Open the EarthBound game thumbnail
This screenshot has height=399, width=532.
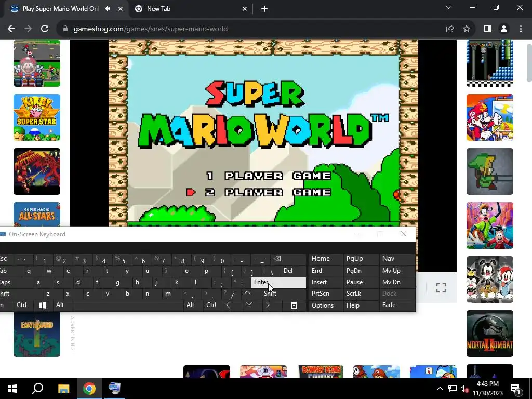(x=37, y=334)
